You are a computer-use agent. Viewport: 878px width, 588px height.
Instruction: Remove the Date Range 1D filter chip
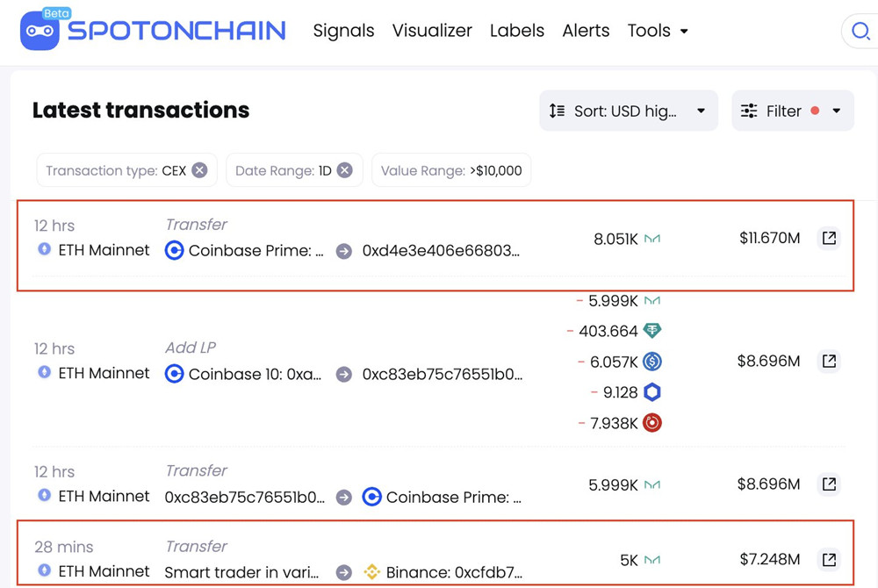[x=344, y=170]
